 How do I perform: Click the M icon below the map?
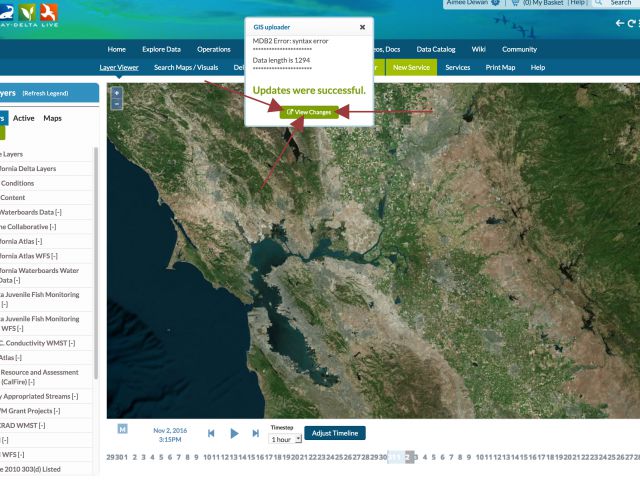click(122, 429)
